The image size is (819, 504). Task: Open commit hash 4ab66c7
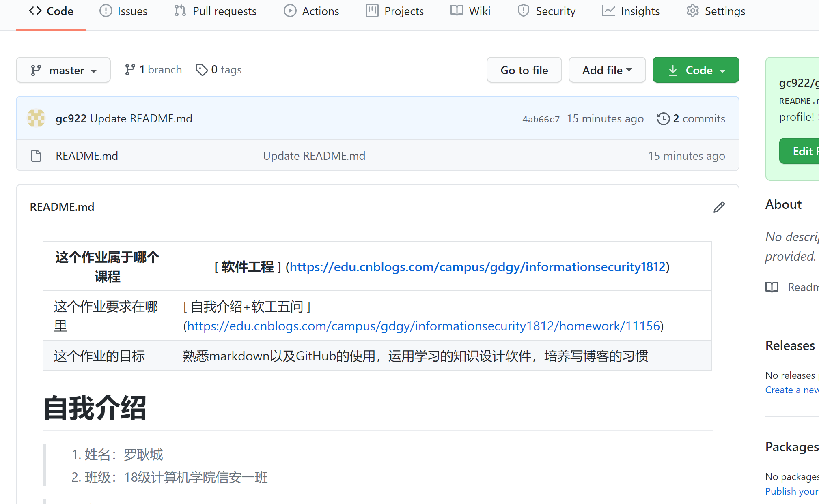(x=541, y=119)
